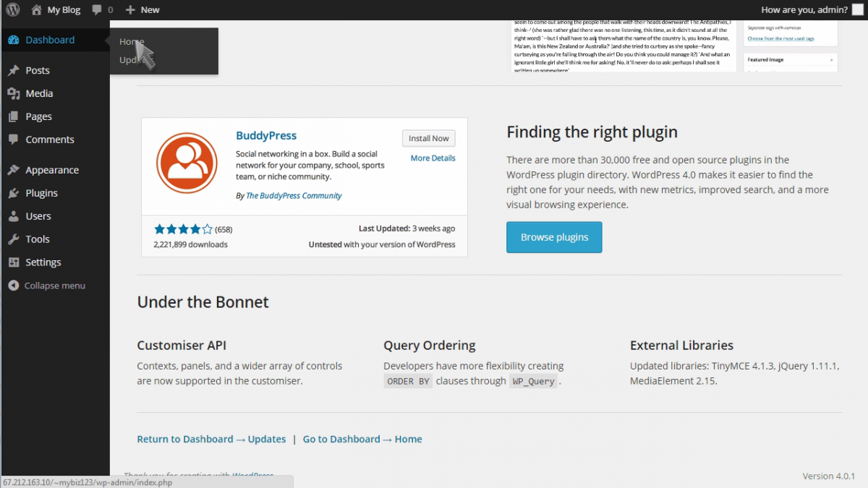Open Comments using its speech-bubble icon
This screenshot has width=868, height=488.
pyautogui.click(x=15, y=140)
